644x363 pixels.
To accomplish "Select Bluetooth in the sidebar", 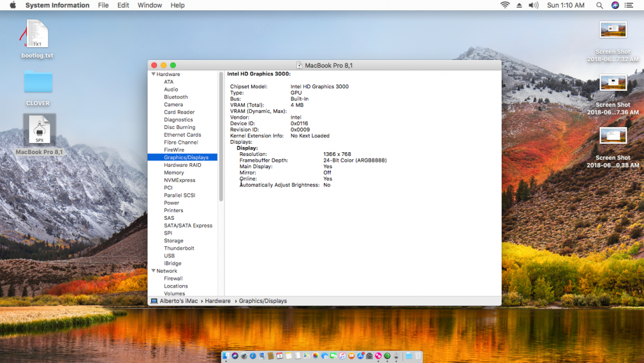I will point(176,97).
